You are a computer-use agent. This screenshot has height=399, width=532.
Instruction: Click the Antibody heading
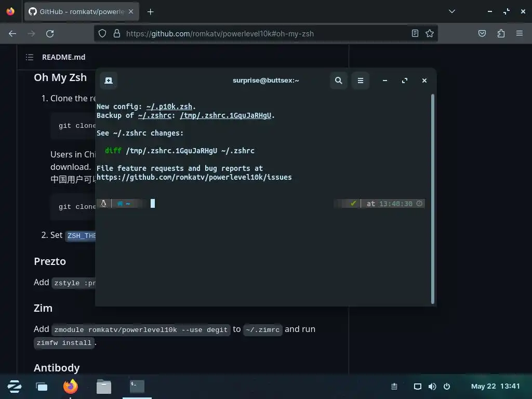tap(57, 368)
